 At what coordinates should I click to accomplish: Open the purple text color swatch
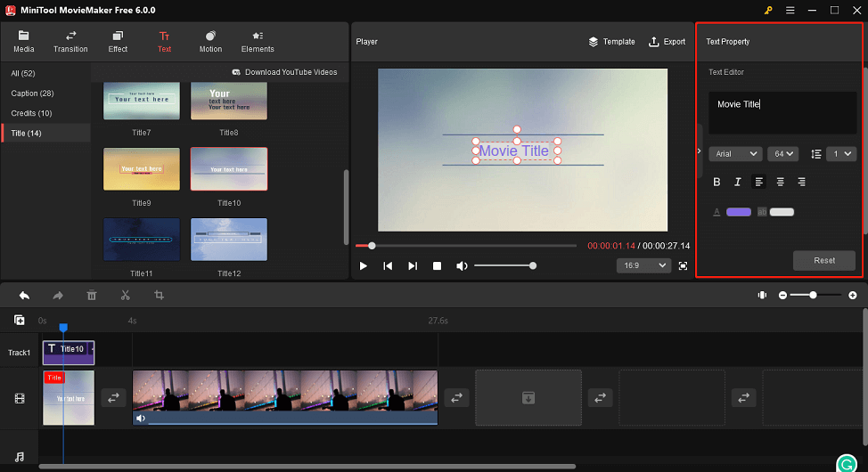[738, 212]
